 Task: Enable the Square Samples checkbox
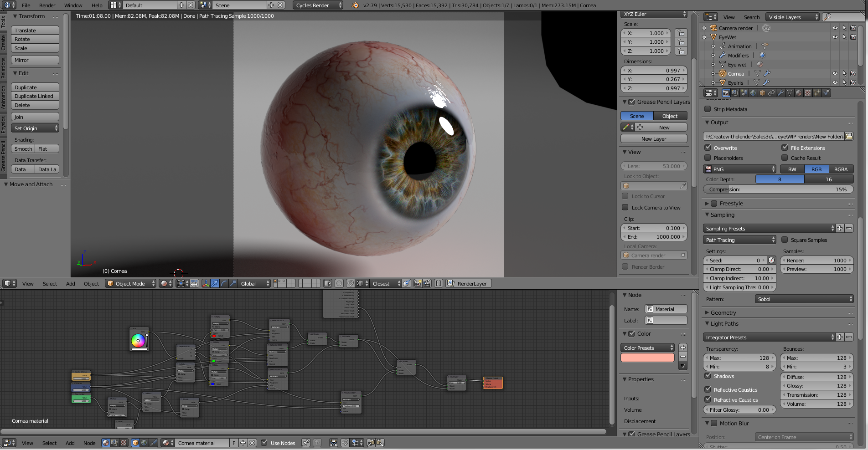[785, 240]
